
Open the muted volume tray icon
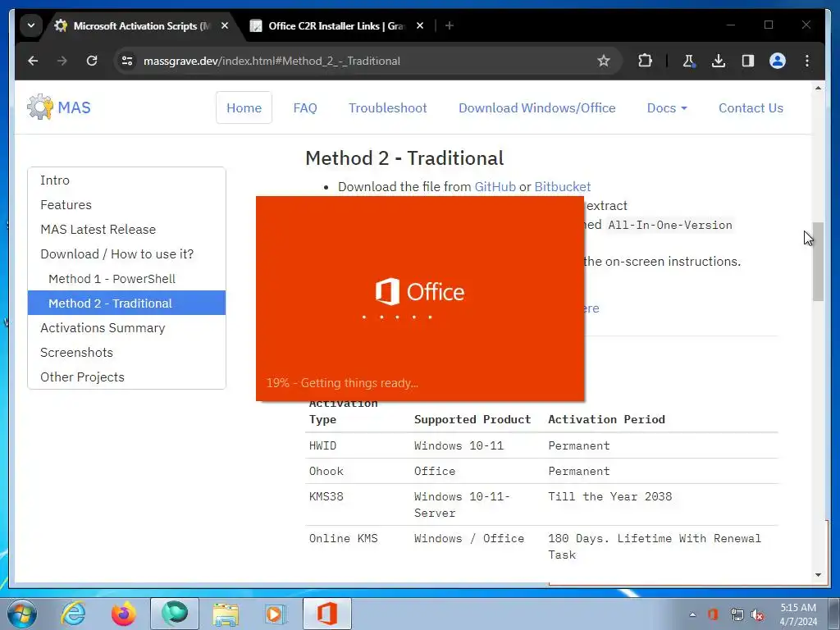[x=757, y=614]
